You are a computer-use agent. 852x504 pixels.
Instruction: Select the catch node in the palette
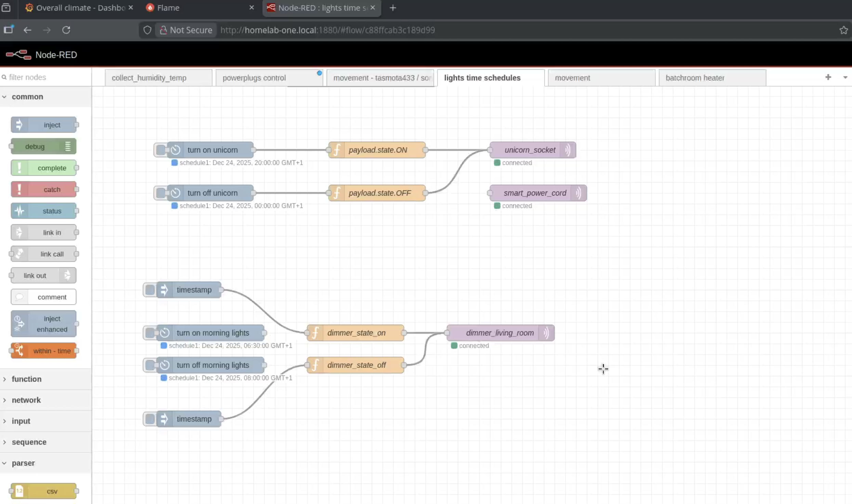pos(44,189)
